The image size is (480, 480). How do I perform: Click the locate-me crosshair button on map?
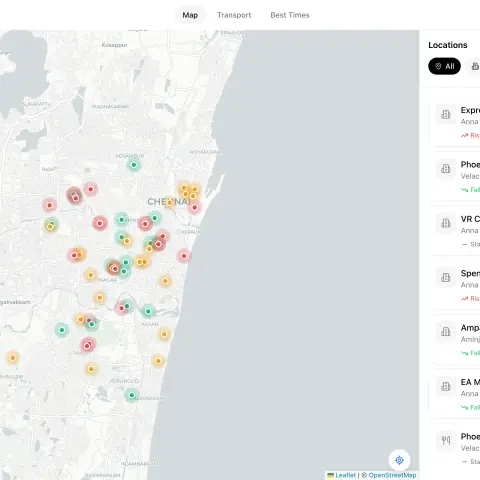[x=399, y=460]
